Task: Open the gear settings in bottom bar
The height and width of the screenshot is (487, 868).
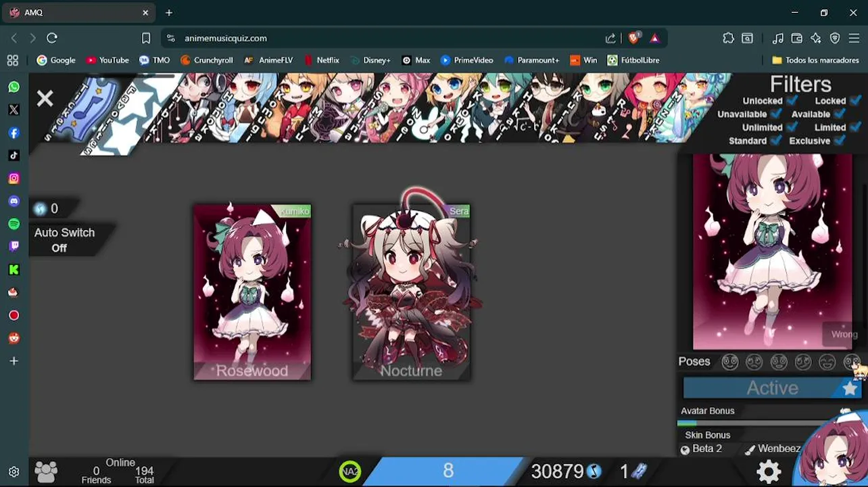Action: point(769,471)
